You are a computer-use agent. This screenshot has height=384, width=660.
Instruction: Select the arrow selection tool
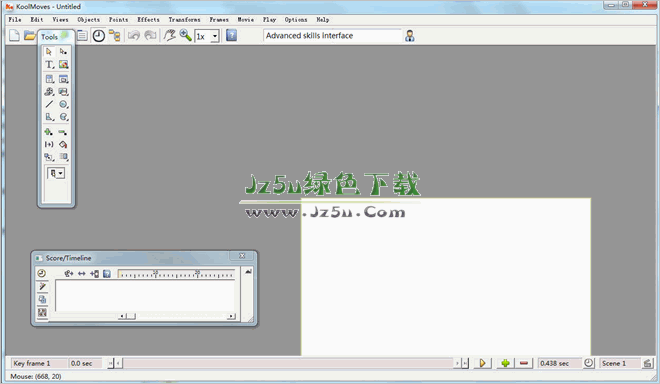click(49, 51)
